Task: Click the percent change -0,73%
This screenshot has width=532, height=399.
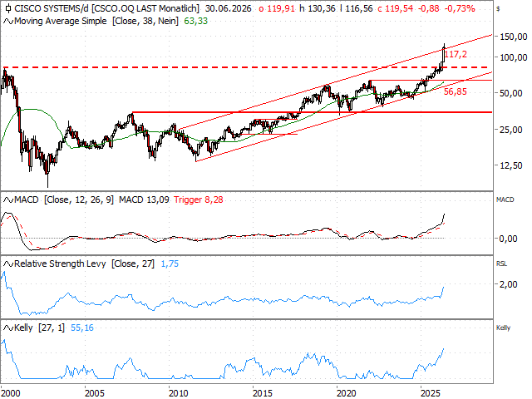Action: pyautogui.click(x=460, y=8)
